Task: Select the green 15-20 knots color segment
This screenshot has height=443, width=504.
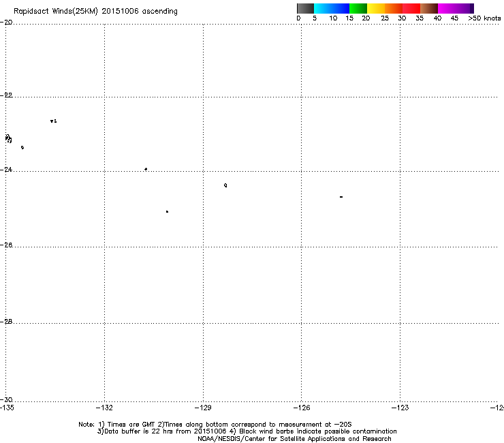Action: click(358, 8)
